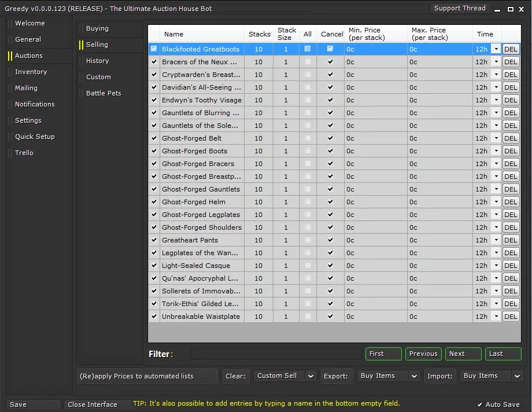532x412 pixels.
Task: Open the Export Buy Items dropdown
Action: (414, 376)
